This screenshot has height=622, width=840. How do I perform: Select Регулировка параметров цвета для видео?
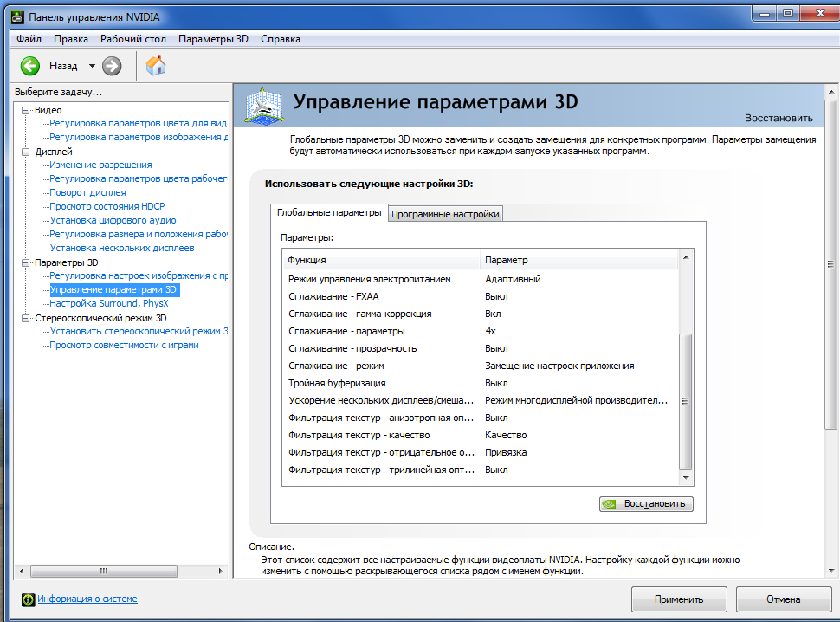point(139,123)
